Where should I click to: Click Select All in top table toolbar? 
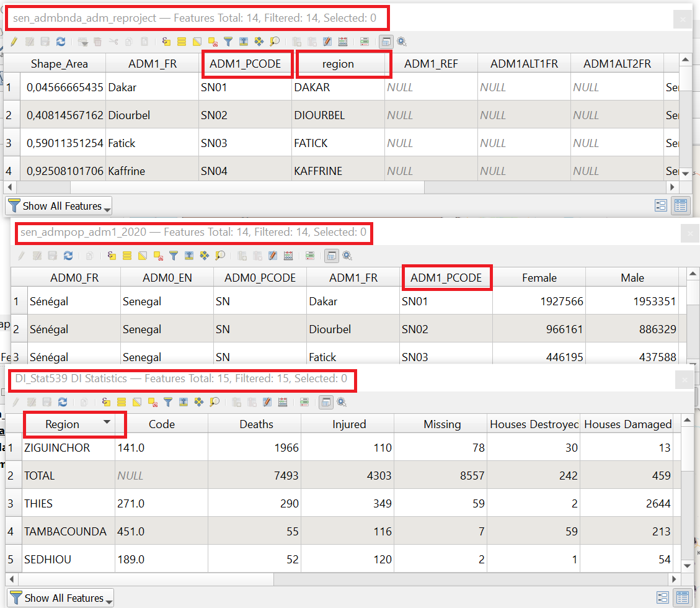point(182,42)
